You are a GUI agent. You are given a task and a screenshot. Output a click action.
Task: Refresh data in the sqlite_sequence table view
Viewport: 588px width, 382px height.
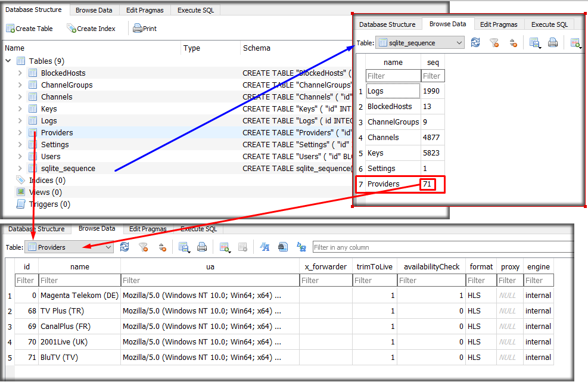click(475, 42)
